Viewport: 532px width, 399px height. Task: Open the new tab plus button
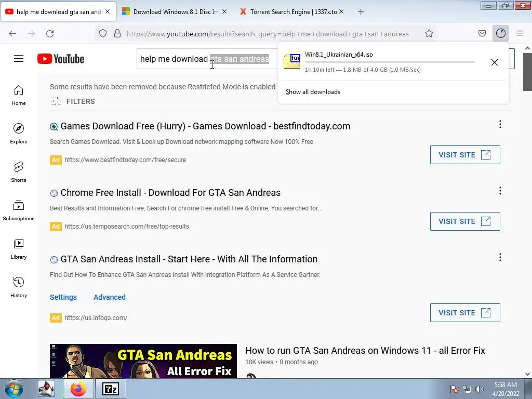pos(361,12)
